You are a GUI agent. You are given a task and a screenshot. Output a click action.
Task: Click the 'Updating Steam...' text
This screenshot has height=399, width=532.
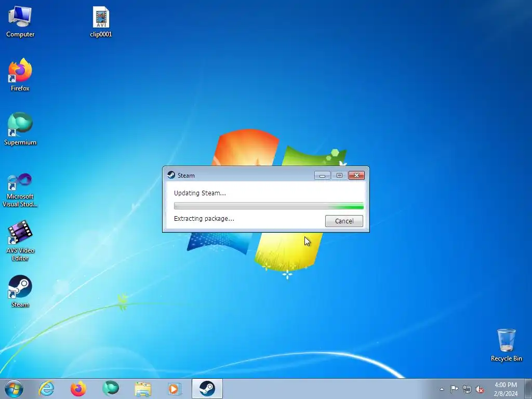pos(200,193)
